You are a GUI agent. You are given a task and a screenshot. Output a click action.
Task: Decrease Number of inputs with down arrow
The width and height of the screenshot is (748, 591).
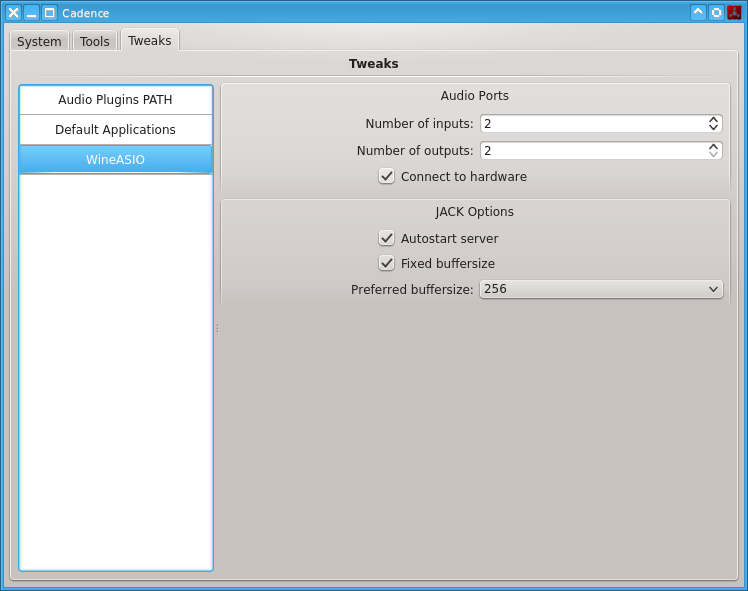(x=713, y=128)
